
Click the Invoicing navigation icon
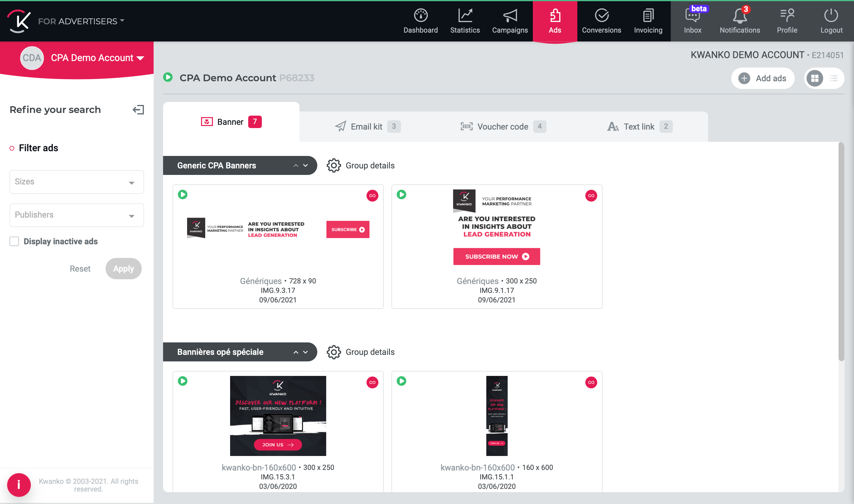pos(648,21)
